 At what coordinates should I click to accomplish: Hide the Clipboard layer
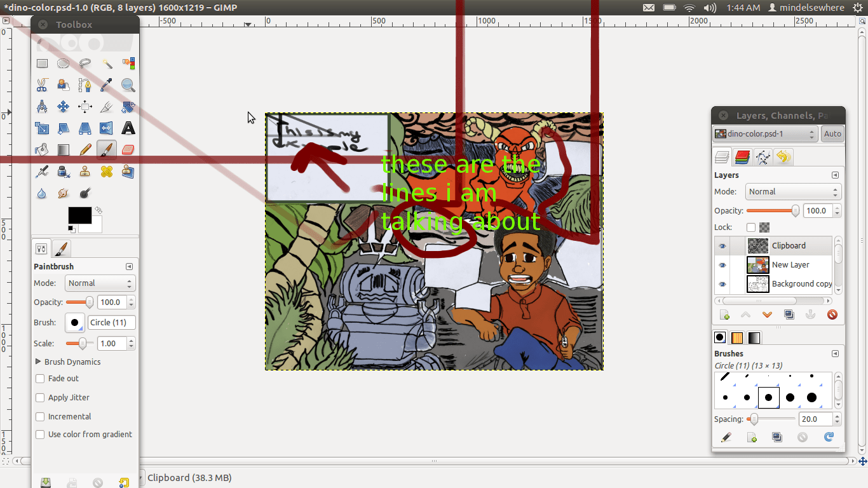[x=722, y=246]
